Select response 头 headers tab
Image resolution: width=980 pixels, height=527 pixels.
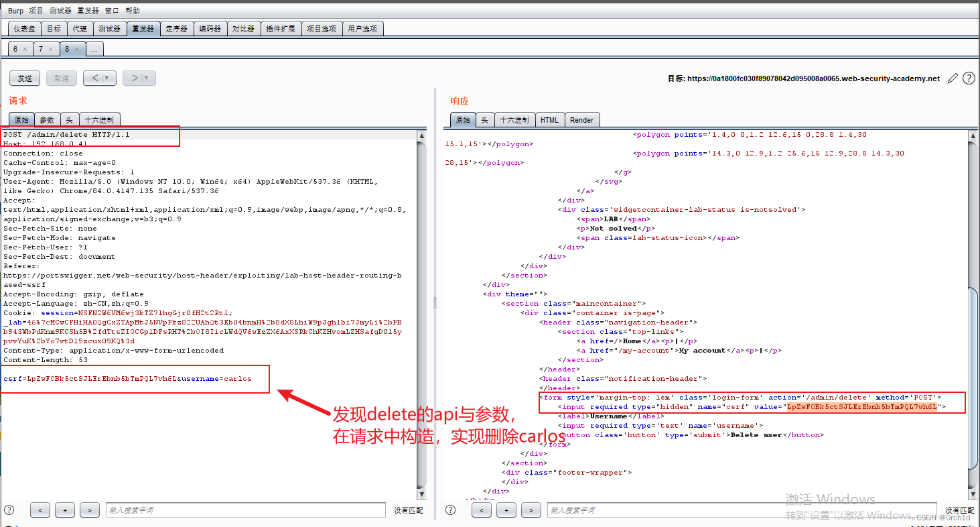coord(485,120)
